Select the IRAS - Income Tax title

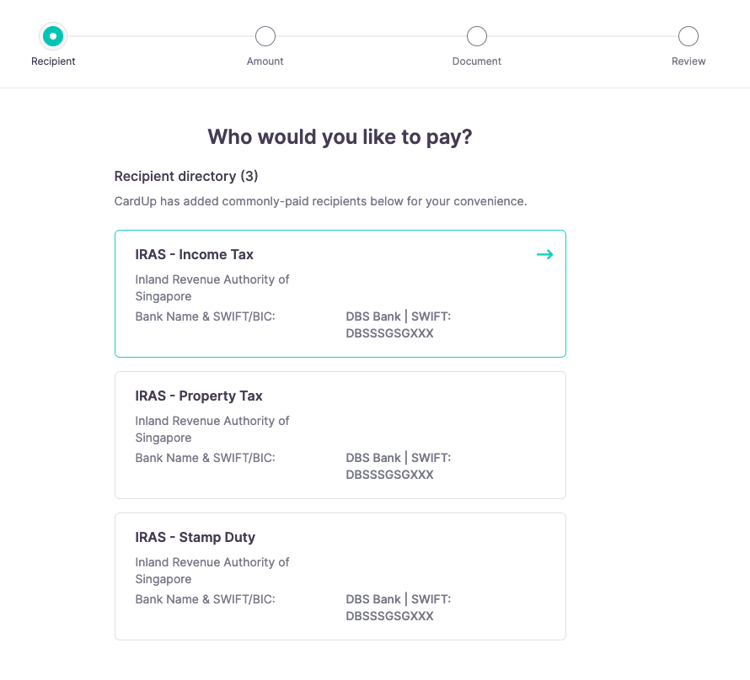point(194,254)
